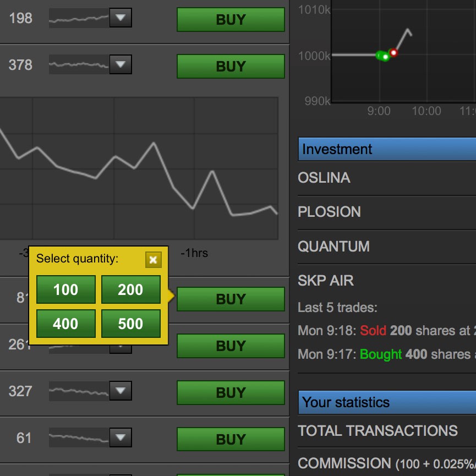The image size is (476, 476).
Task: Open the Investment section header
Action: [x=386, y=149]
